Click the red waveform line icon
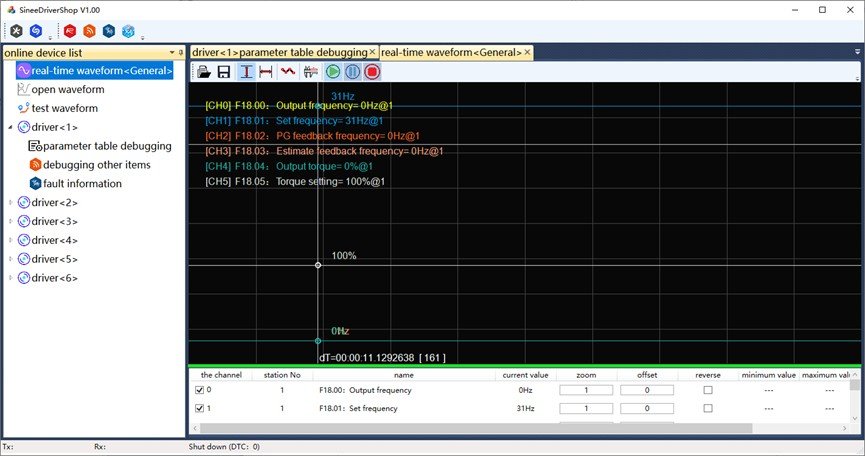This screenshot has width=865, height=456. [x=287, y=72]
